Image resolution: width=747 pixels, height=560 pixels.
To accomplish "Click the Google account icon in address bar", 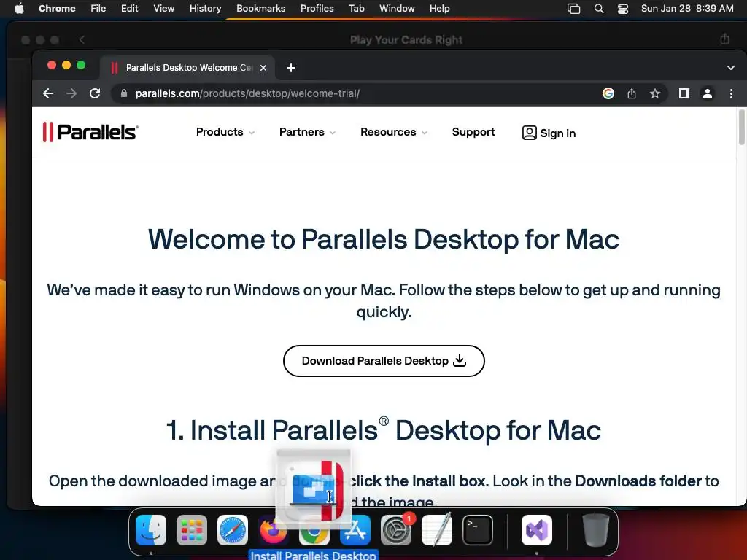I will click(608, 93).
